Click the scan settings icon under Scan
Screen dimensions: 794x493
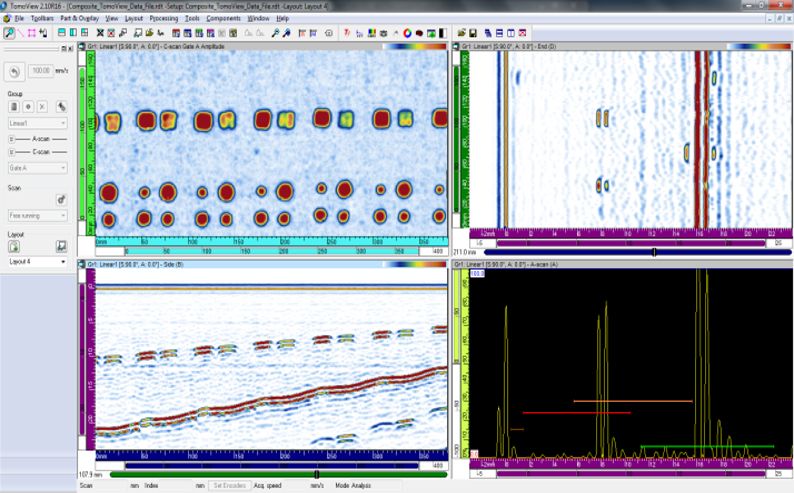[61, 199]
